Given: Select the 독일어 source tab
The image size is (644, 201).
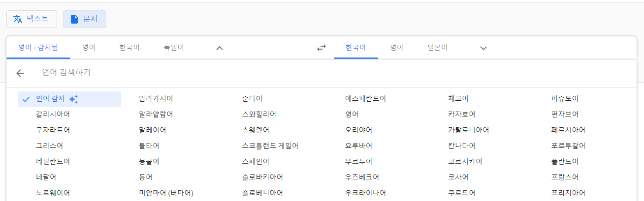Looking at the screenshot, I should 174,48.
